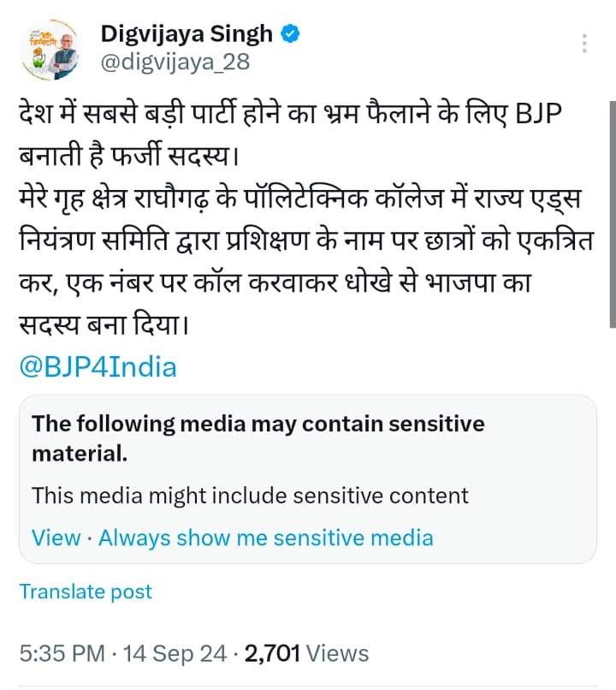Viewport: 616px width, 690px height.
Task: Open Digvijaya Singh's profile avatar
Action: pos(51,47)
